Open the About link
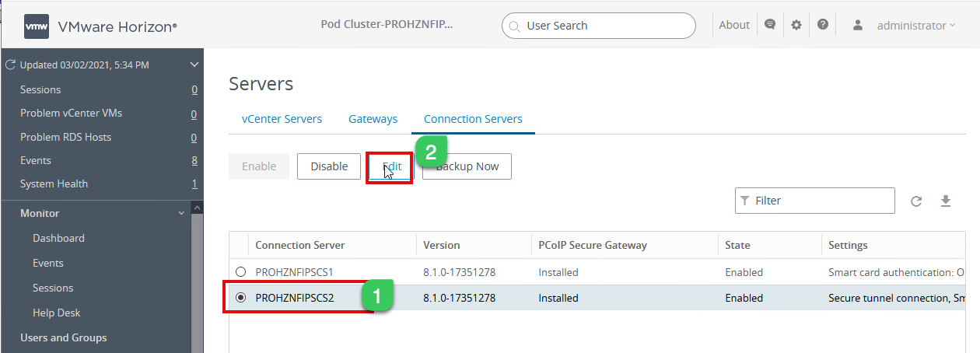Screen dimensions: 980x353 point(734,25)
